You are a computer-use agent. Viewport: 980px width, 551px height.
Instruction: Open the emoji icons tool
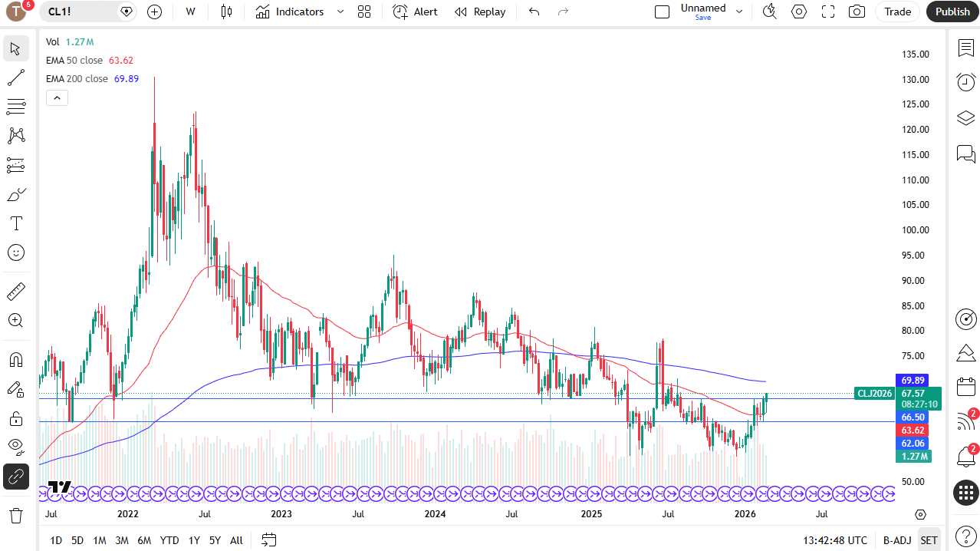(x=15, y=252)
